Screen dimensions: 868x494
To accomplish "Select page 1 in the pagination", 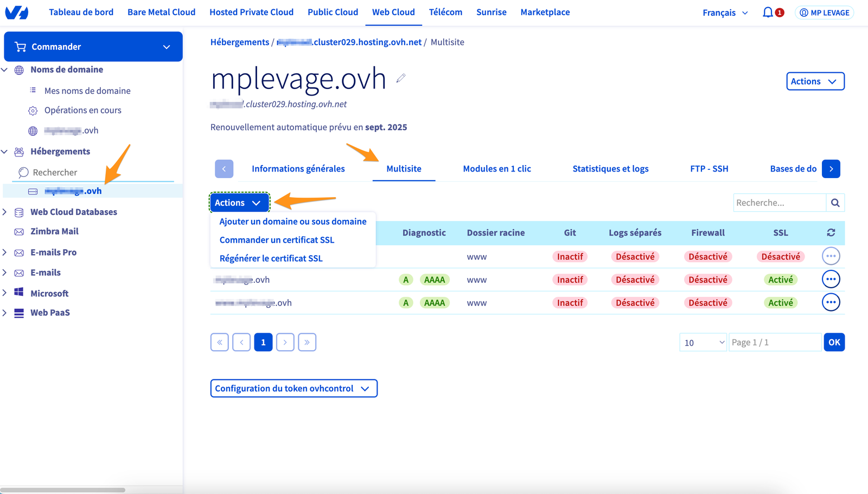I will coord(263,342).
